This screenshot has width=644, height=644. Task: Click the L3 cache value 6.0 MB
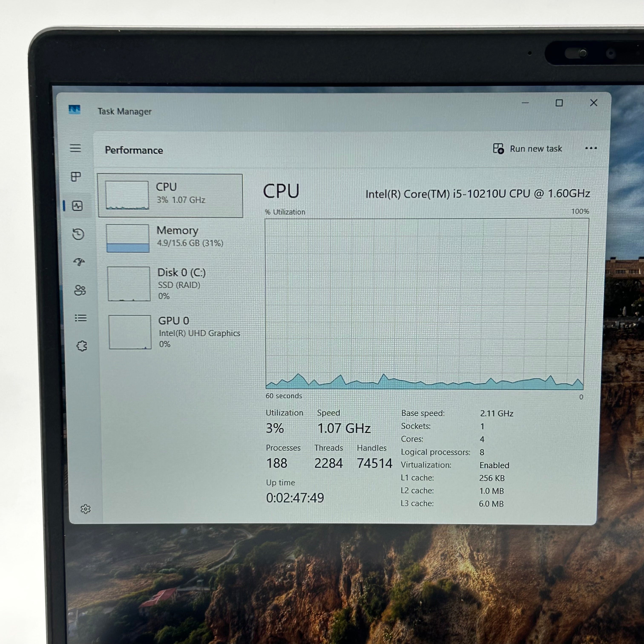coord(491,504)
